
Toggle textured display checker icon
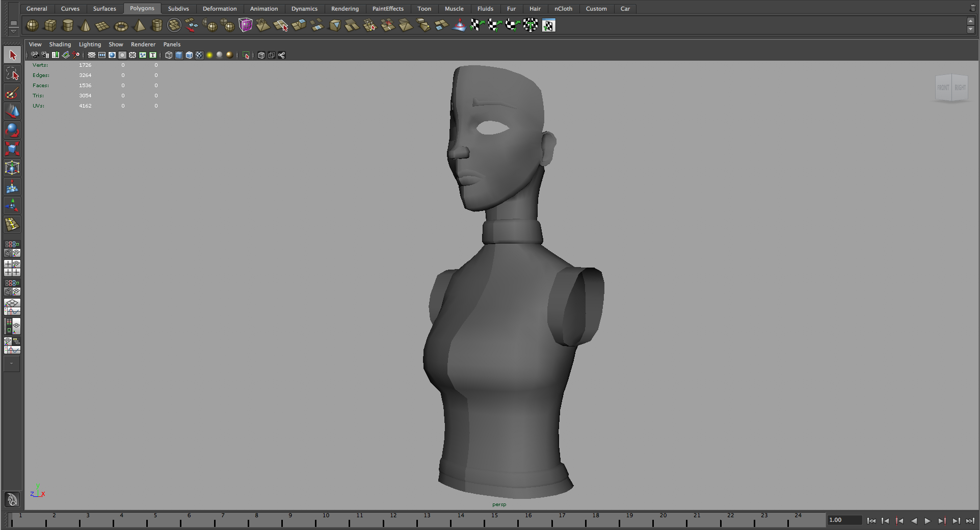pyautogui.click(x=199, y=55)
